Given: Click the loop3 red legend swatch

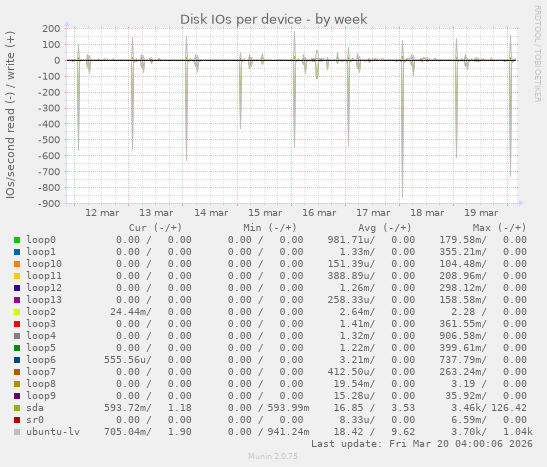Looking at the screenshot, I should 17,324.
